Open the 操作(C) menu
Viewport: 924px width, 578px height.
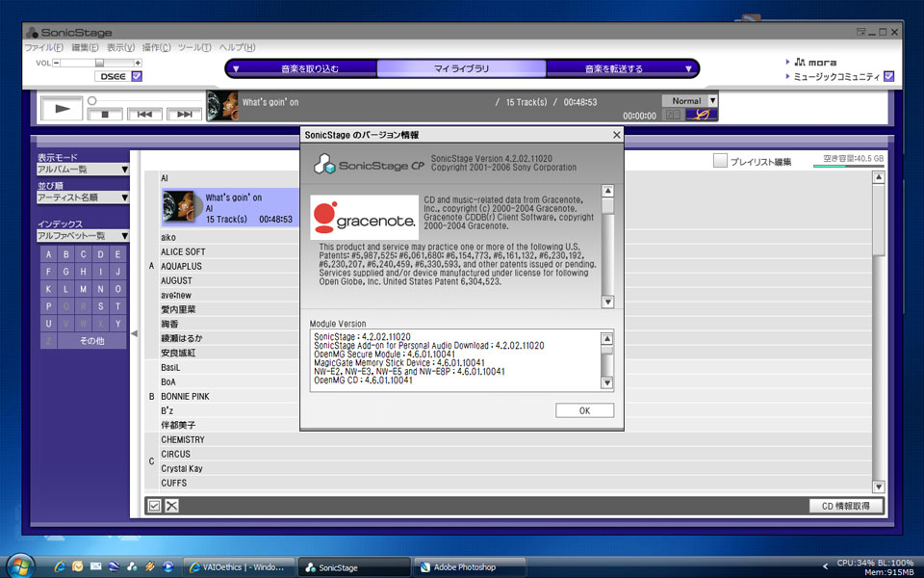click(x=156, y=47)
